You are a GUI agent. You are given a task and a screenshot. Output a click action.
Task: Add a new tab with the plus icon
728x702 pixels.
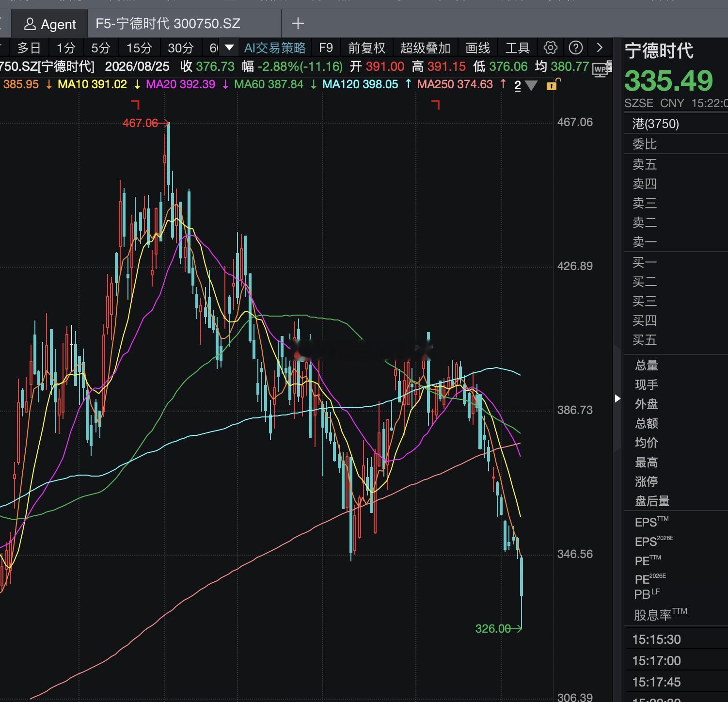pos(298,23)
